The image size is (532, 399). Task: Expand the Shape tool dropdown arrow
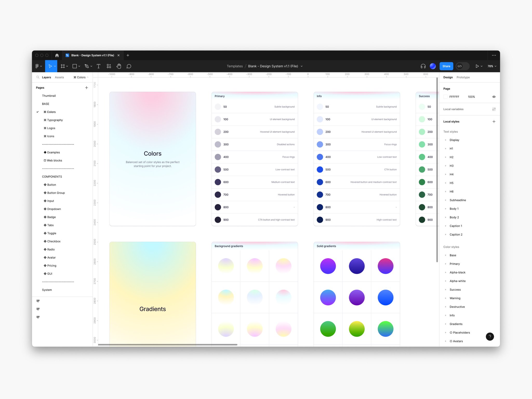click(79, 66)
